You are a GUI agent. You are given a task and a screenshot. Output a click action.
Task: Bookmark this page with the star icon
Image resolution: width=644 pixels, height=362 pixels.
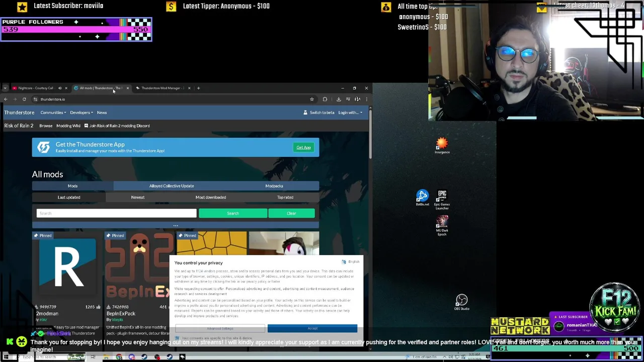pos(312,99)
